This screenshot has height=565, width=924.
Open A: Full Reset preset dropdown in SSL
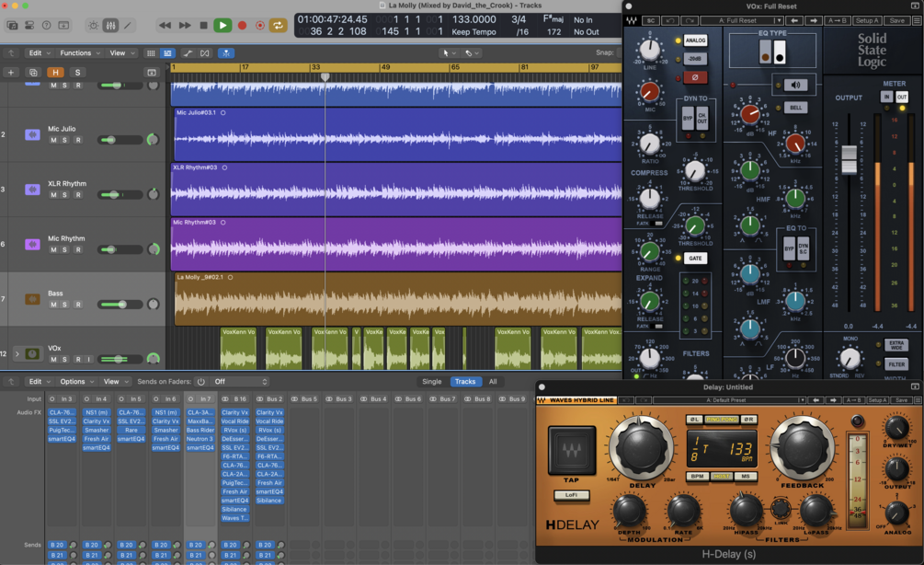point(741,20)
